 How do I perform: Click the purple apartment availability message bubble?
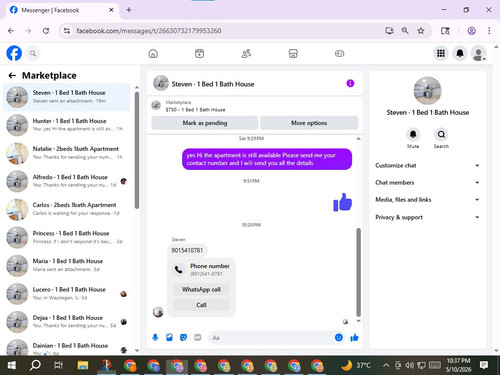click(x=267, y=159)
